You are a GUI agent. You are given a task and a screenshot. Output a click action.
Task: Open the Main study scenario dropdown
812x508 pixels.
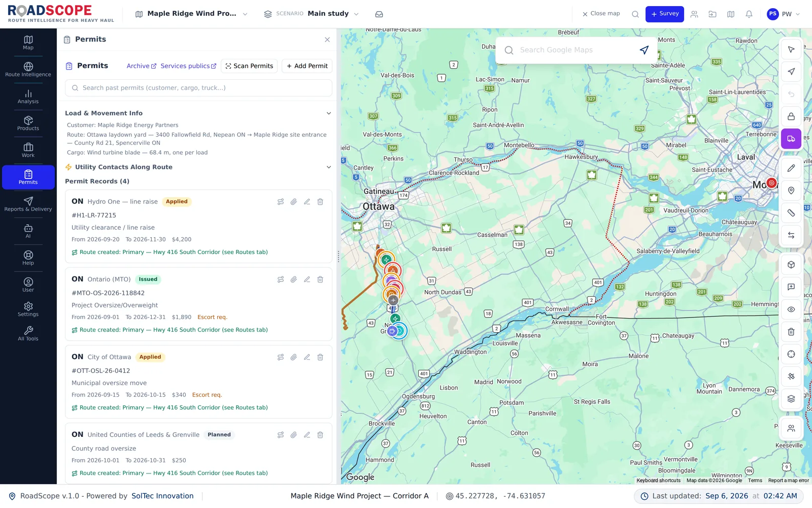click(x=312, y=14)
